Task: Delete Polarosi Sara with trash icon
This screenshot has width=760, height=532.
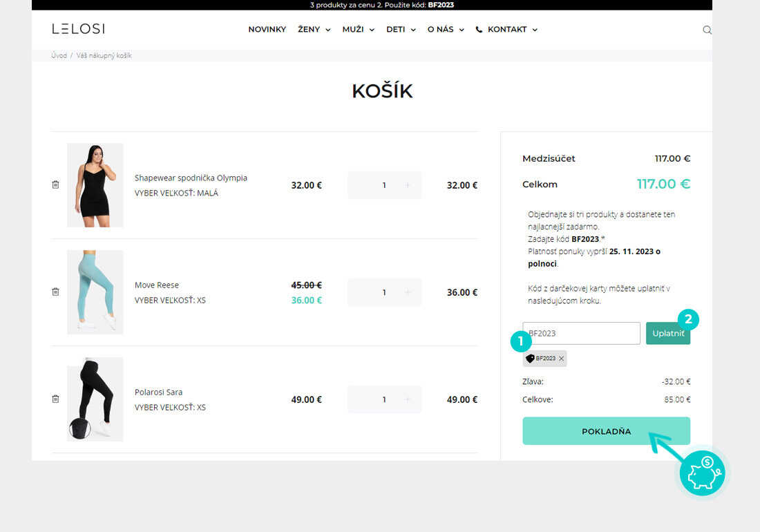Action: 56,399
